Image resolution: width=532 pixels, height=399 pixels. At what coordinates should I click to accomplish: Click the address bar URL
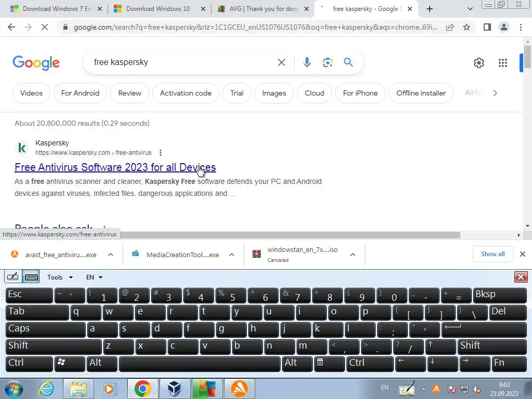[255, 27]
